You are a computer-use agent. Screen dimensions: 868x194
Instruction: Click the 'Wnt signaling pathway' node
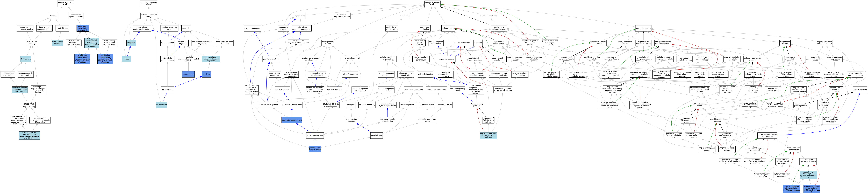477,105
